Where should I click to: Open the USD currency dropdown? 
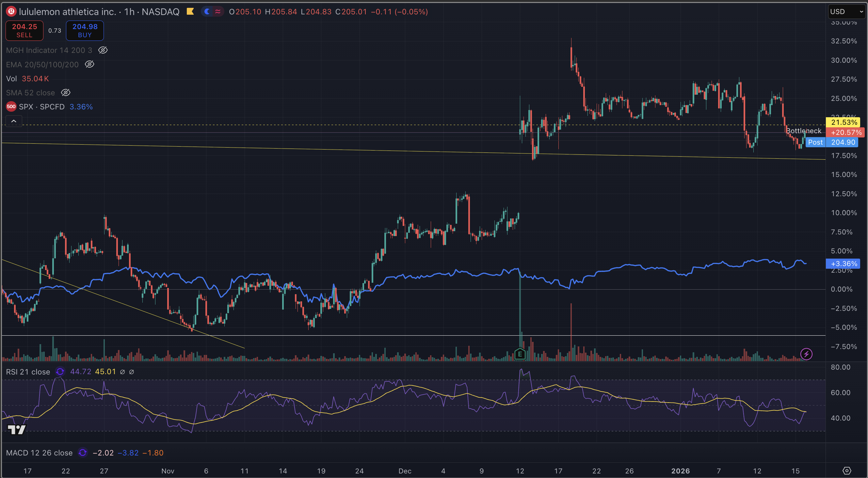(x=846, y=12)
